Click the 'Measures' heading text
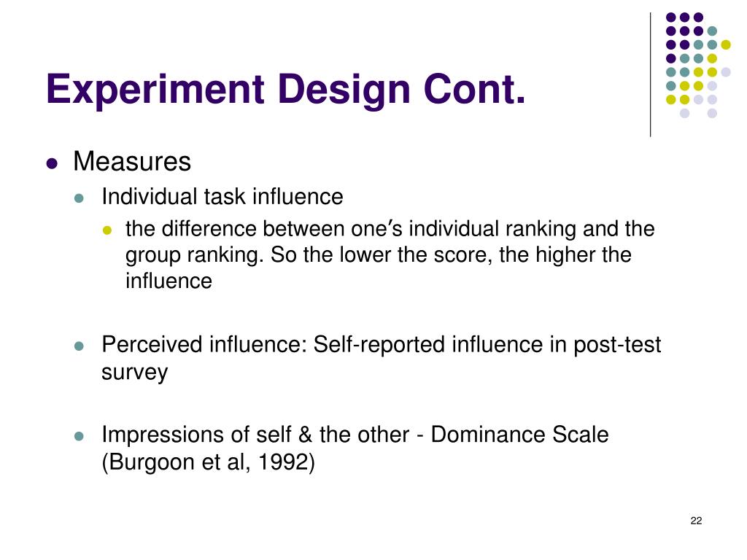This screenshot has height=560, width=747. click(132, 161)
